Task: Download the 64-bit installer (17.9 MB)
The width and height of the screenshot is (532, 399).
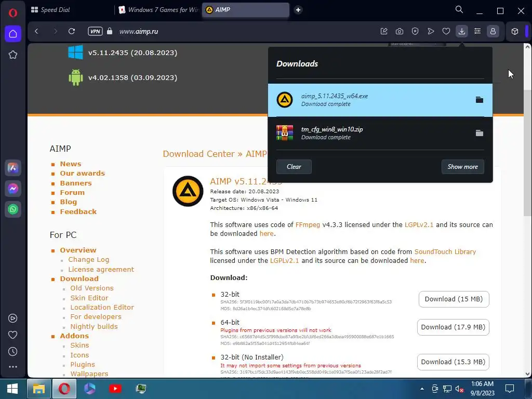Action: tap(453, 327)
